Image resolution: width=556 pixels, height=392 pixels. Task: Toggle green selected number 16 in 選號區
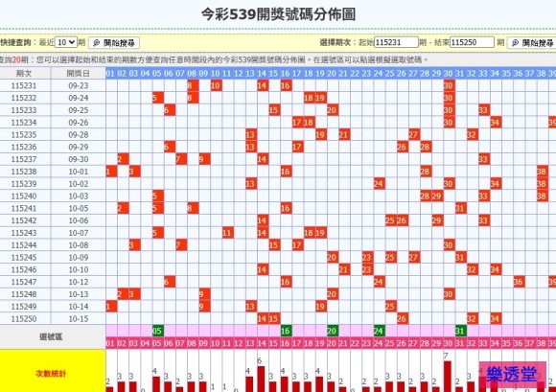click(x=286, y=331)
